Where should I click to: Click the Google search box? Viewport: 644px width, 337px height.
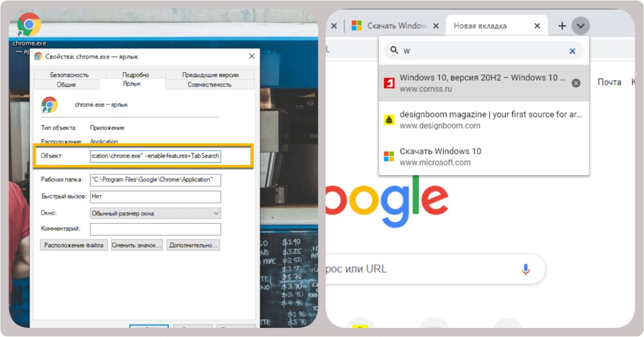coord(435,269)
